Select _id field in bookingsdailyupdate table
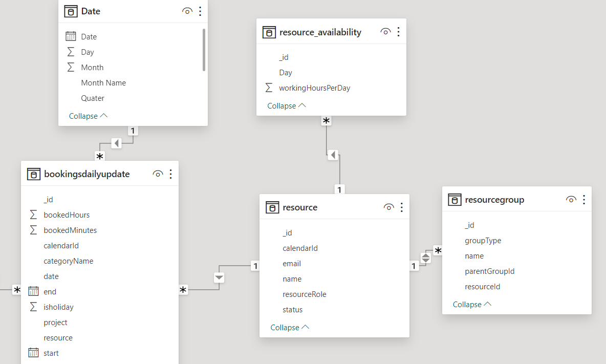 click(48, 199)
